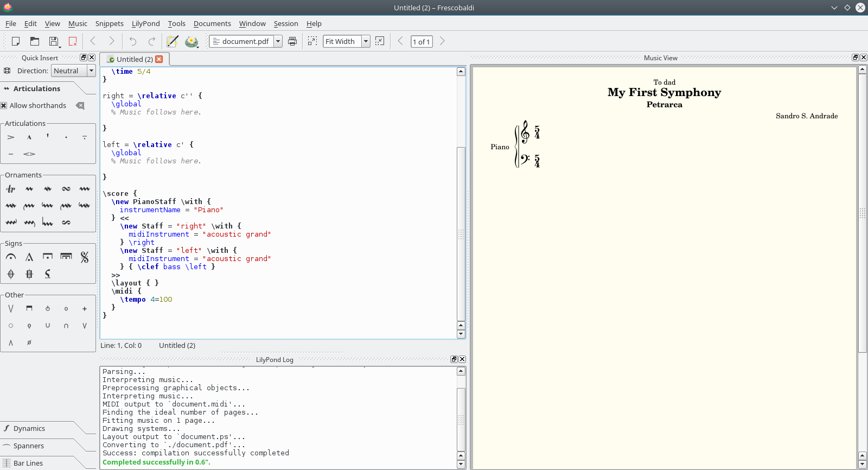Open the Score Setup Wizard icon
The width and height of the screenshot is (868, 470).
172,41
